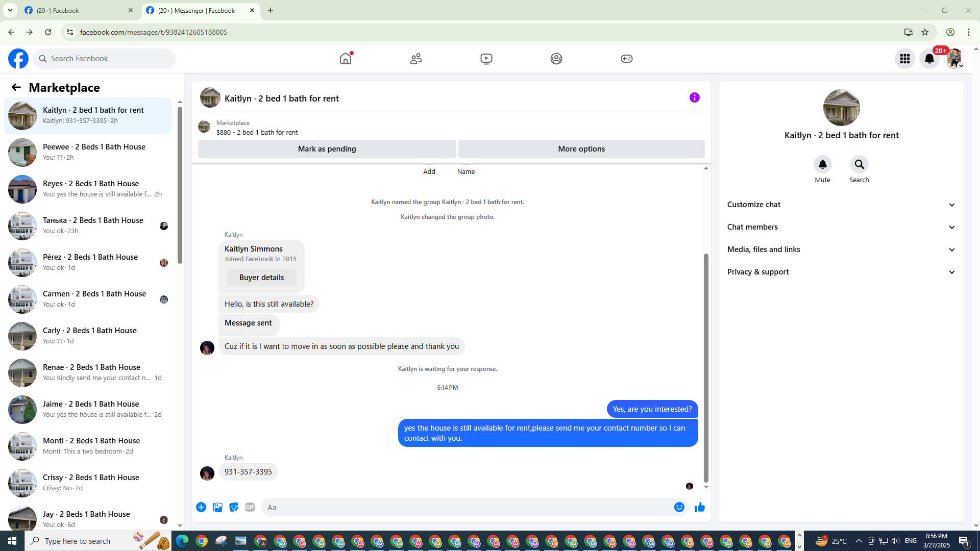Open the Friends icon in top navigation
The width and height of the screenshot is (980, 551).
tap(416, 59)
